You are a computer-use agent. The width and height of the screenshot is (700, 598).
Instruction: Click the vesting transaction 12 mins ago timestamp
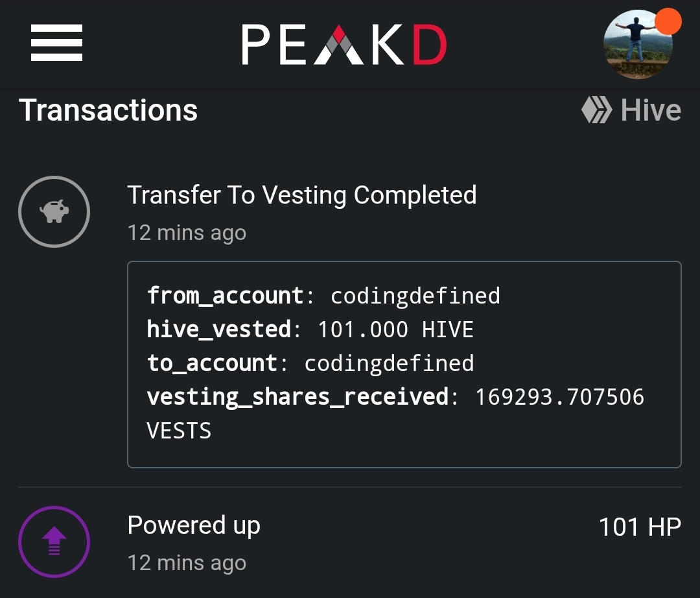tap(187, 233)
